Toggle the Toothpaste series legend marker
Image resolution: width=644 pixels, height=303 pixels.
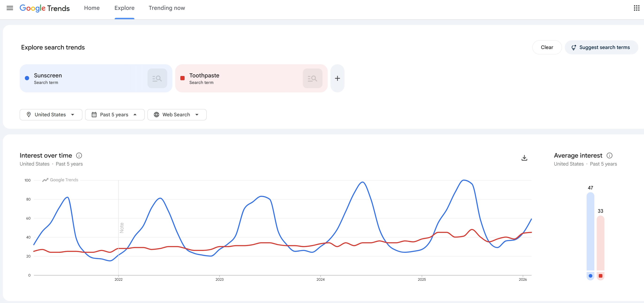[601, 276]
